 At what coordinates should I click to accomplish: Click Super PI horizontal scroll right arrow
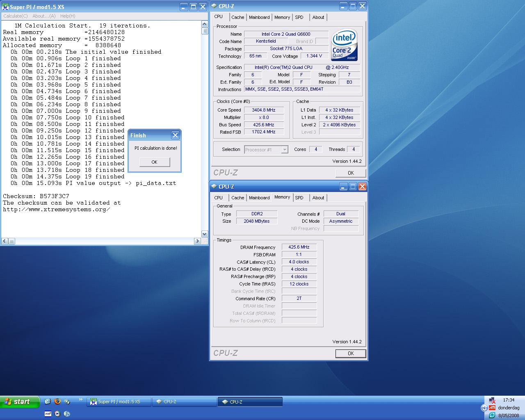coord(198,241)
